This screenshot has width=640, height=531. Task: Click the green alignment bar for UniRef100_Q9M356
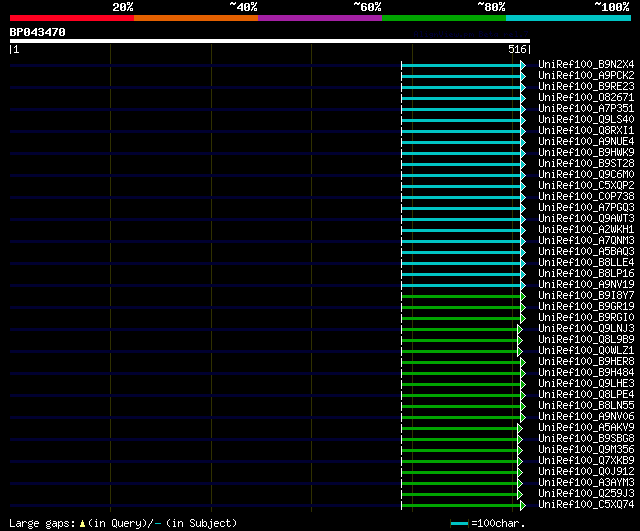click(x=460, y=451)
